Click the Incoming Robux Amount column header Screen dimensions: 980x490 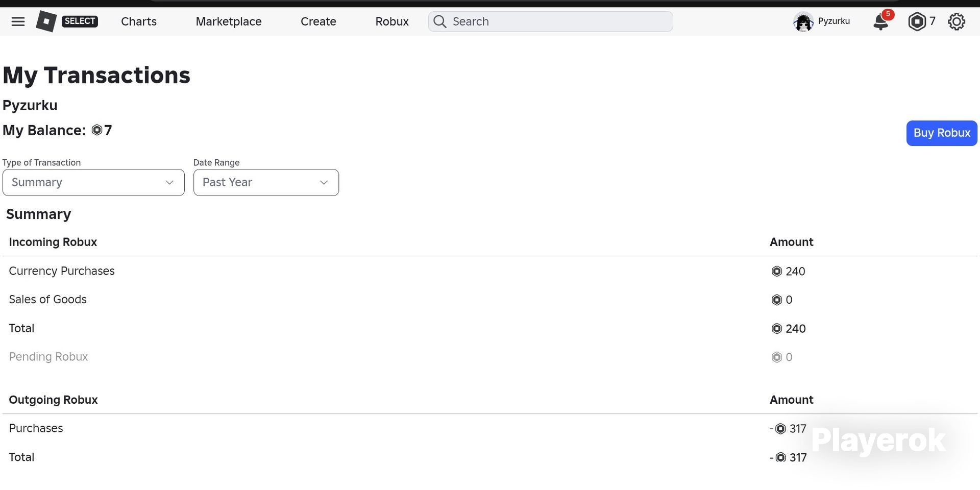click(792, 242)
